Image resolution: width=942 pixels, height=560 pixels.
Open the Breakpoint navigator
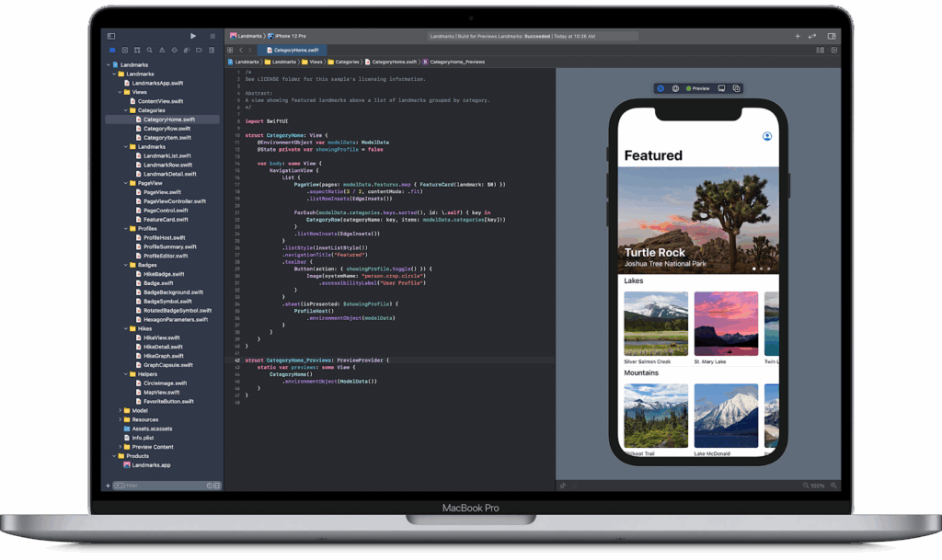[x=200, y=51]
